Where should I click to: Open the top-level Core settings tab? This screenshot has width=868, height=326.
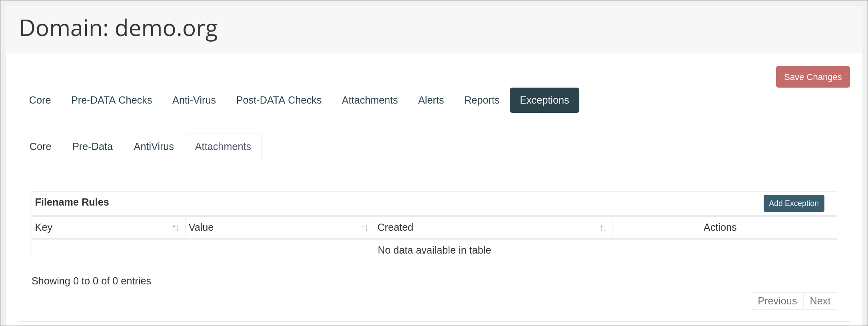(x=40, y=100)
